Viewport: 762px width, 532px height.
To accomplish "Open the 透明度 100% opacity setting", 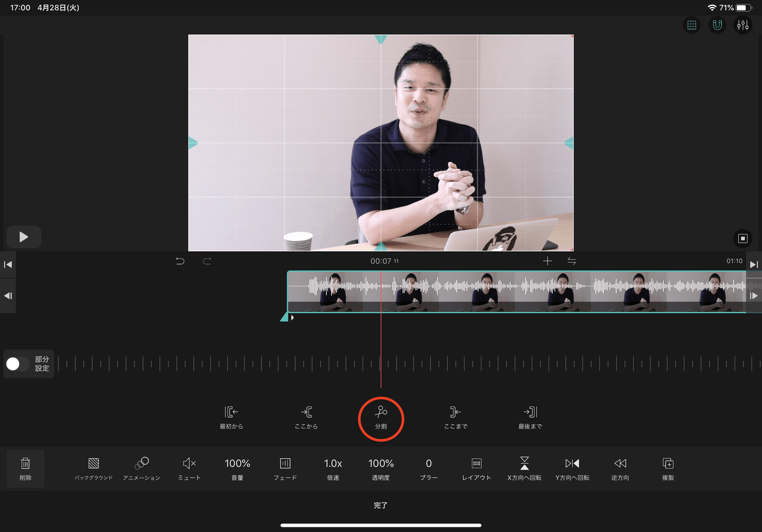I will click(381, 469).
